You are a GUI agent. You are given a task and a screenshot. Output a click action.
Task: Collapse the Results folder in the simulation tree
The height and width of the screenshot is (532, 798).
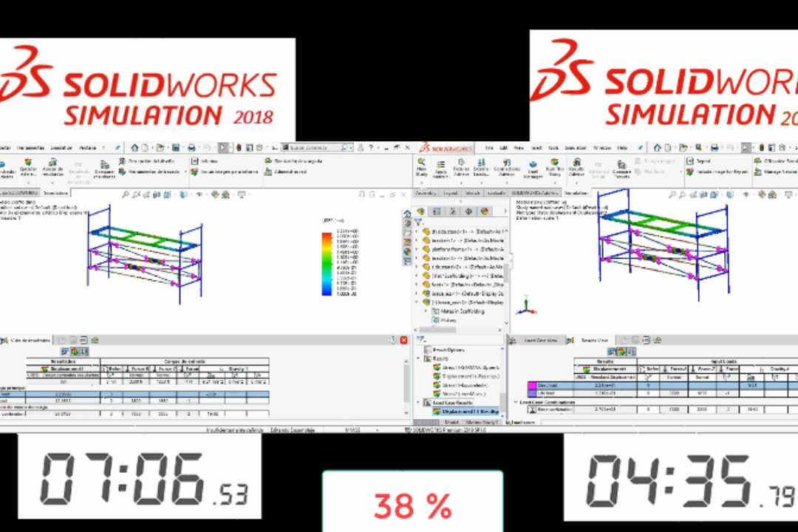point(418,358)
